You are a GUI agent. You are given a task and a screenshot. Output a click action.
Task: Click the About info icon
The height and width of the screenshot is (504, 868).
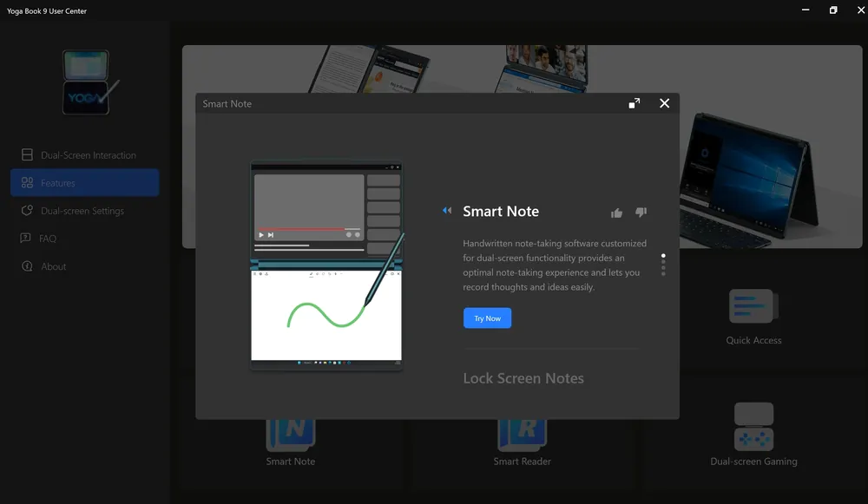coord(27,266)
